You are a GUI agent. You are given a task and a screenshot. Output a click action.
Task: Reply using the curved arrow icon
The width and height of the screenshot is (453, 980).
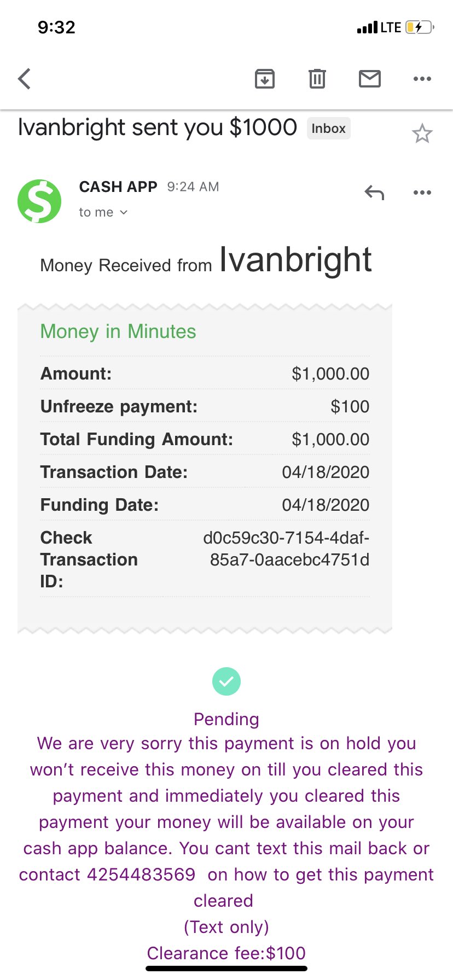coord(375,192)
